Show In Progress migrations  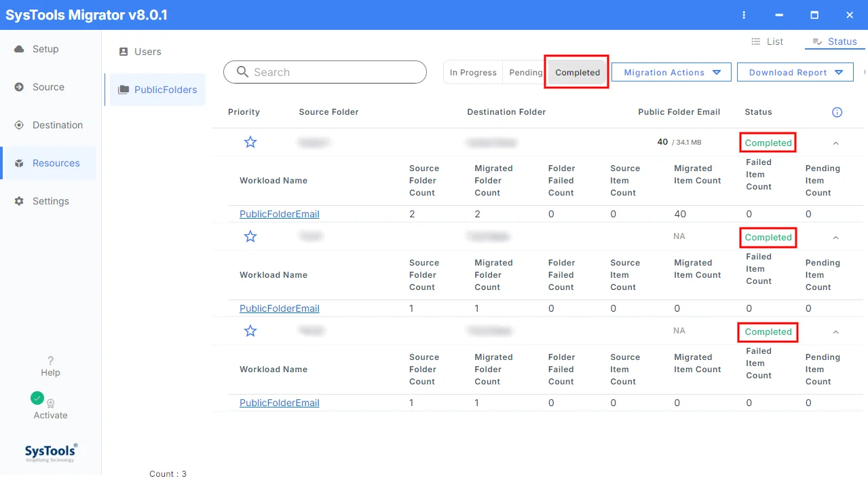tap(473, 73)
